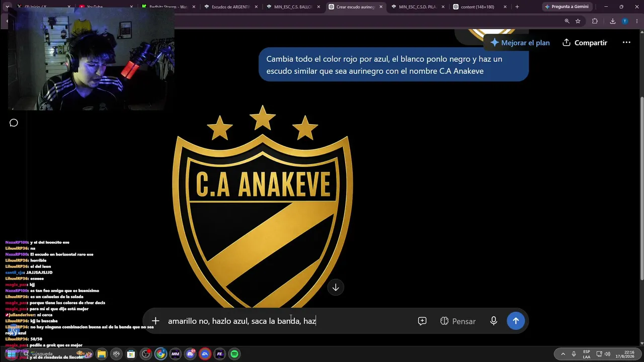Click Mejorar el plan upgrade button
Screen dimensions: 644x362
pyautogui.click(x=520, y=43)
